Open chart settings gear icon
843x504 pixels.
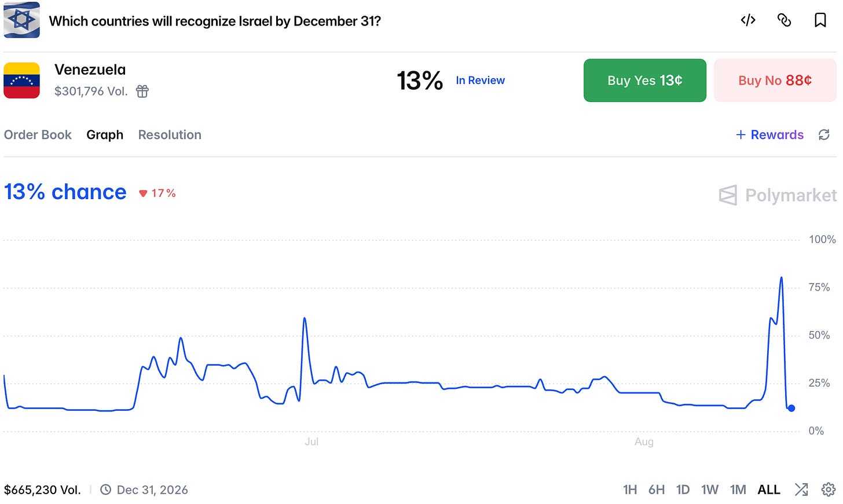829,490
